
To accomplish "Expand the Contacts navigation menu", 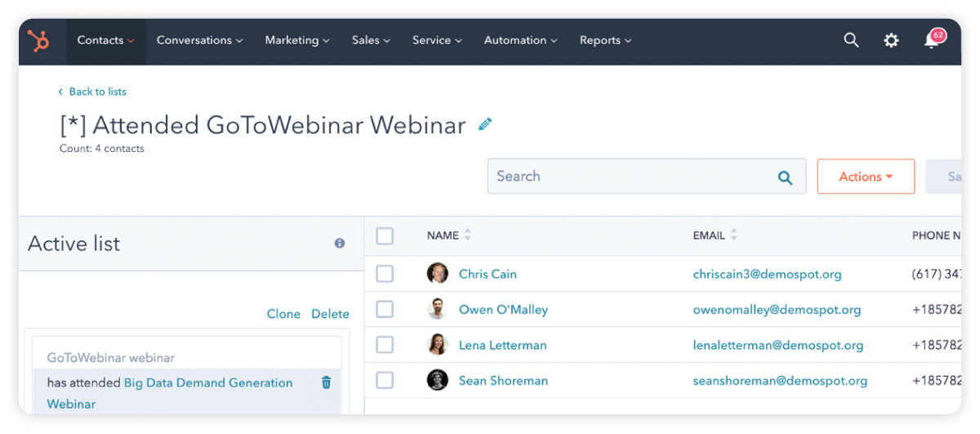I will [x=105, y=40].
